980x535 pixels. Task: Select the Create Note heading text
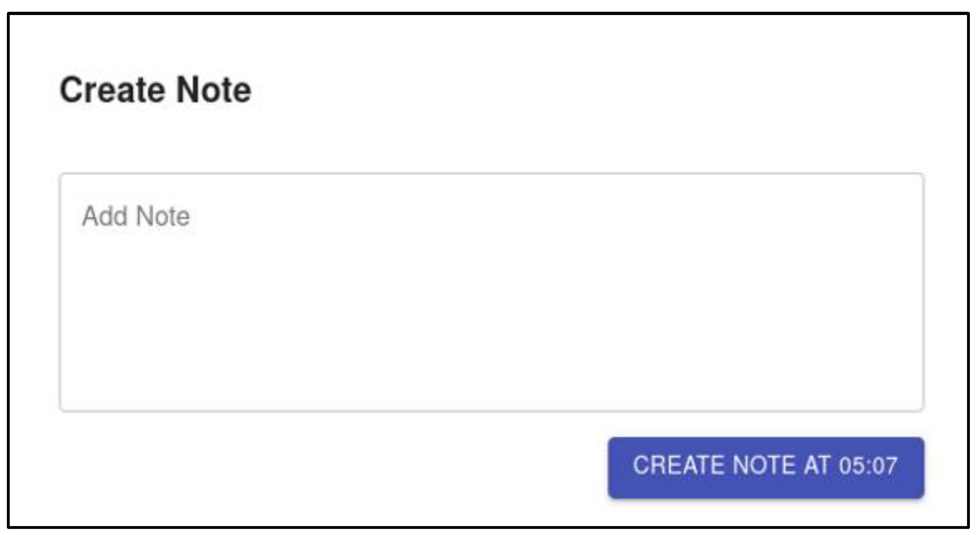coord(155,90)
